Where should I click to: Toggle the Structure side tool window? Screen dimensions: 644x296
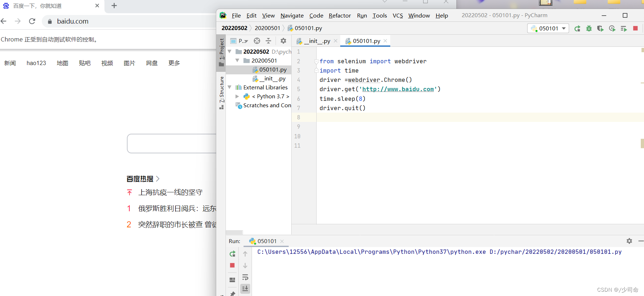coord(222,92)
